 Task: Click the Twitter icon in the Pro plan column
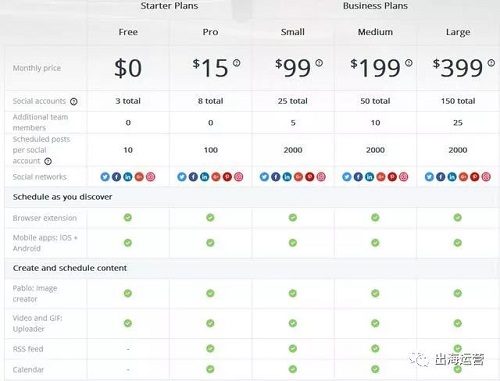(182, 177)
